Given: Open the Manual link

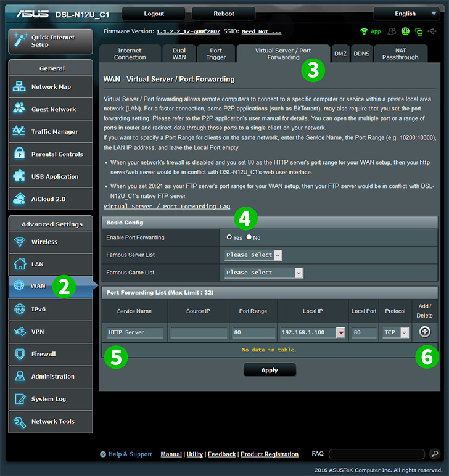Looking at the screenshot, I should [171, 454].
